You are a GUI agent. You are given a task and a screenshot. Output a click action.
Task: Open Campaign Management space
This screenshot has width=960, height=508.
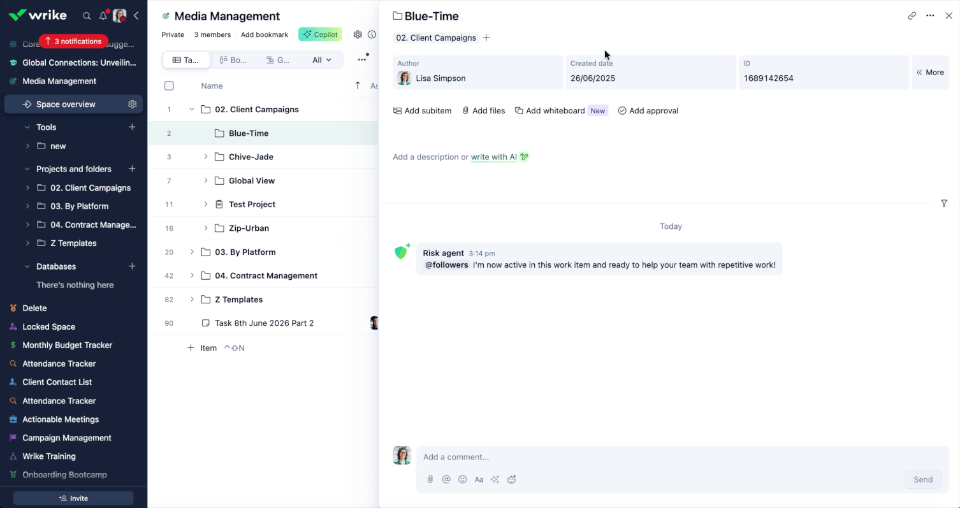[67, 438]
